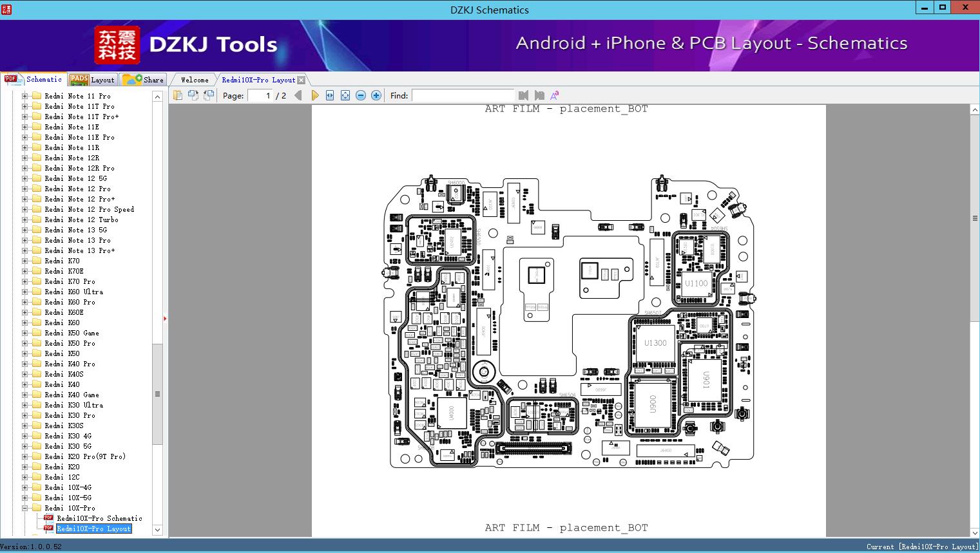Click the U1100 chip on the board
The width and height of the screenshot is (980, 553).
pyautogui.click(x=696, y=283)
